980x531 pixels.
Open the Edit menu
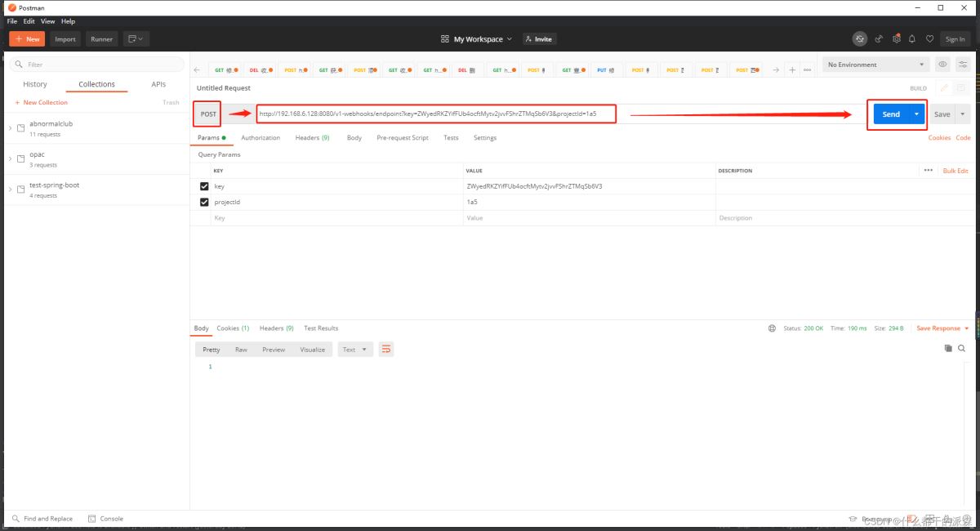click(x=29, y=21)
